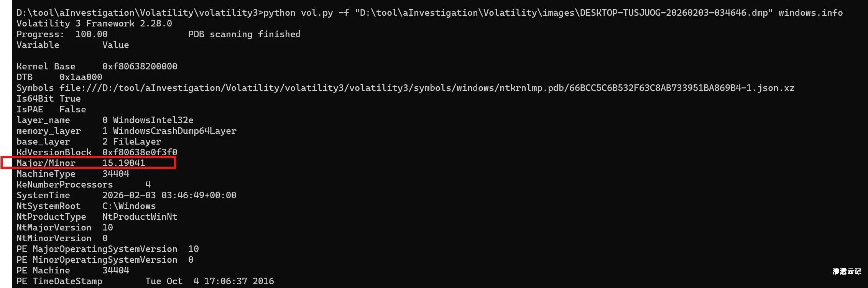The height and width of the screenshot is (288, 868).
Task: Click the NtSystemRoot C:\Windows value
Action: 129,206
